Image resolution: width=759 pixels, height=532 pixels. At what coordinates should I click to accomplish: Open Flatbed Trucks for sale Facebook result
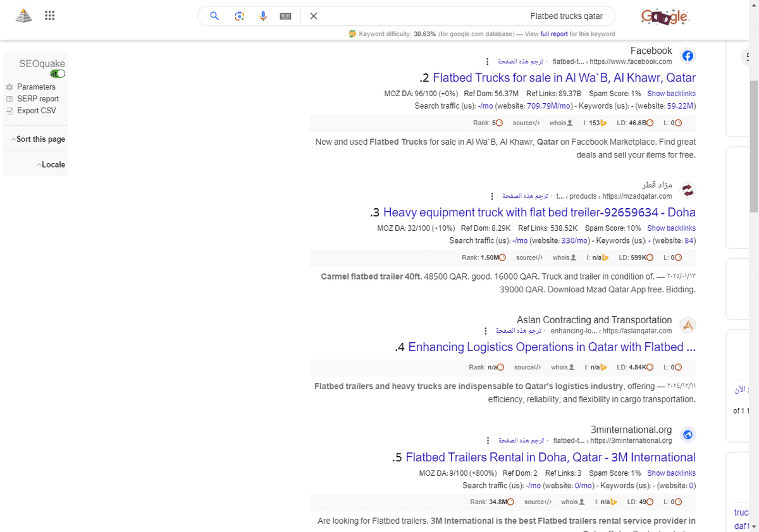564,78
